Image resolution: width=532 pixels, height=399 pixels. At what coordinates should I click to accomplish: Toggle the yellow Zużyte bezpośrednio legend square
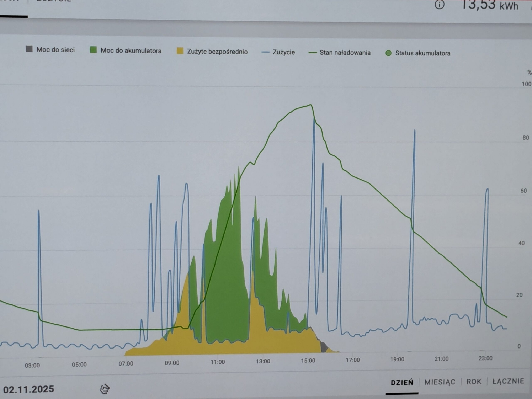(180, 51)
